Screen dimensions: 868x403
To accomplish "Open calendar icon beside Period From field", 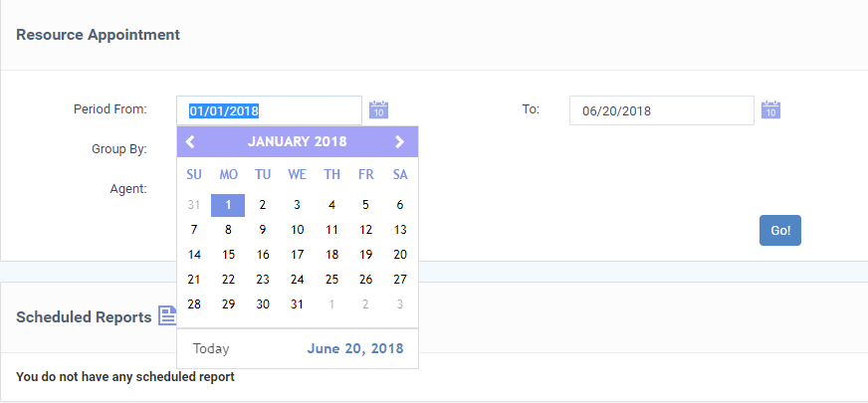I will (378, 109).
